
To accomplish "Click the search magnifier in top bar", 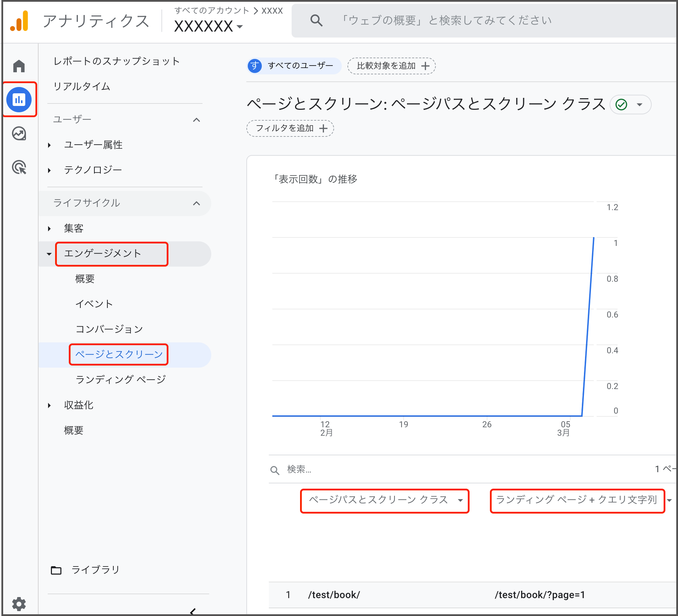I will [316, 20].
